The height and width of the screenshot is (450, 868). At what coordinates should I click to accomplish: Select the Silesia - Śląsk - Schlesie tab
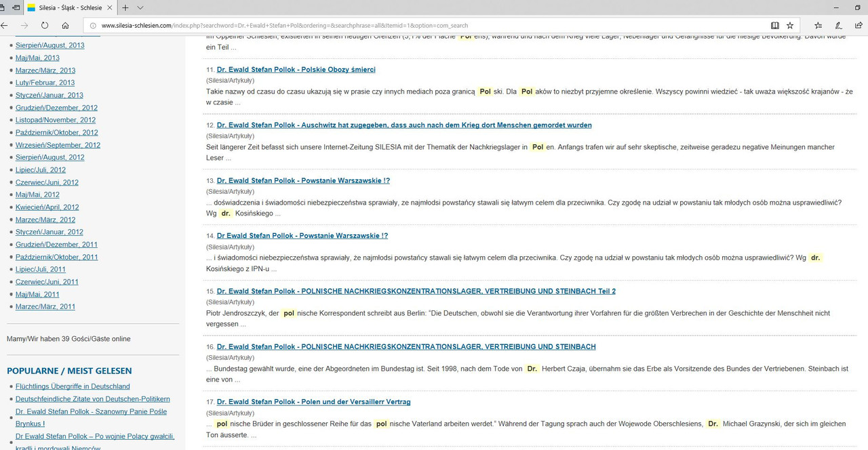(71, 7)
